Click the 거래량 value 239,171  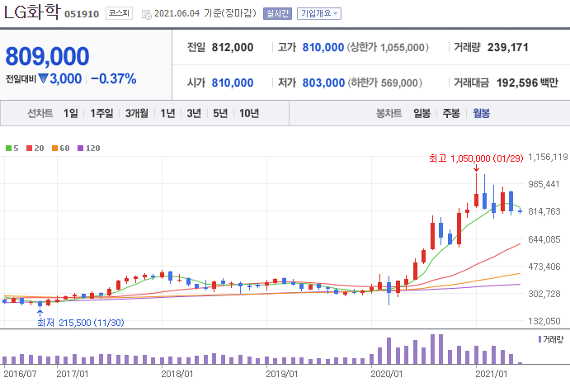(508, 47)
